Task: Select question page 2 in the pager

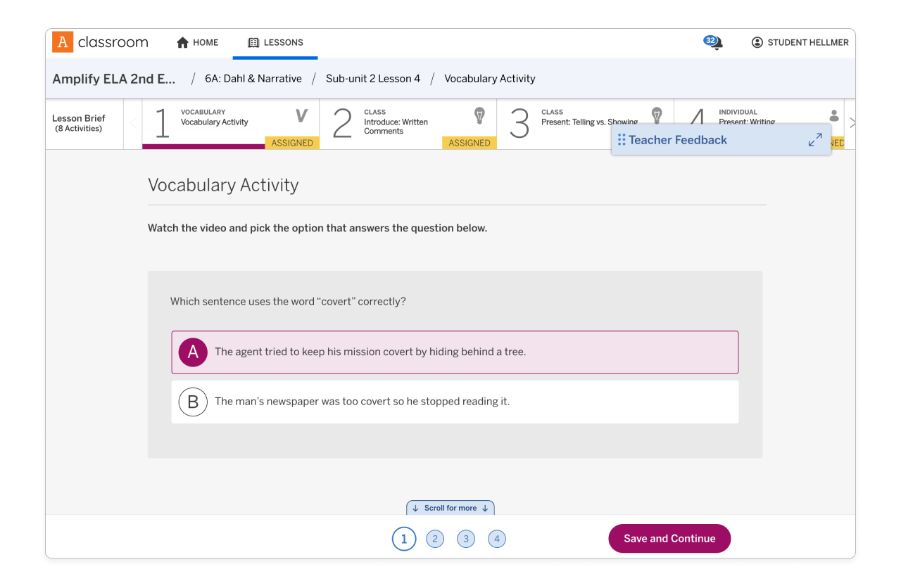Action: coord(435,539)
